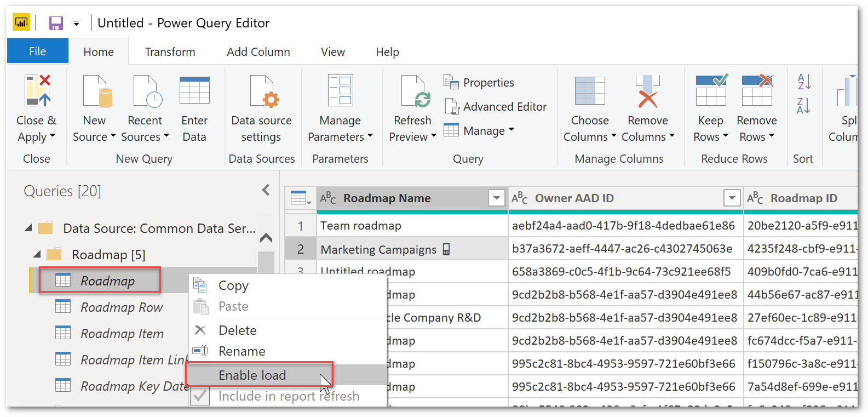Open the Enter Data table icon
The image size is (868, 417).
point(194,90)
